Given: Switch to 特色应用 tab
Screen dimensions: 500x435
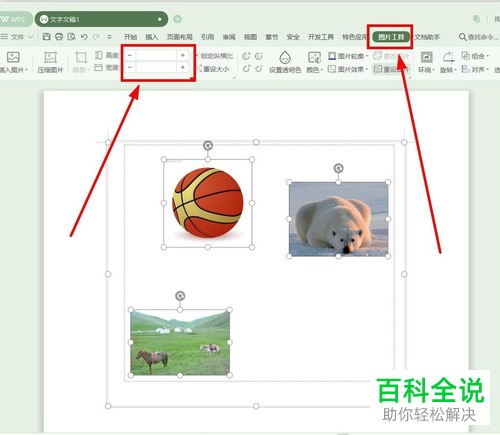Looking at the screenshot, I should (355, 37).
